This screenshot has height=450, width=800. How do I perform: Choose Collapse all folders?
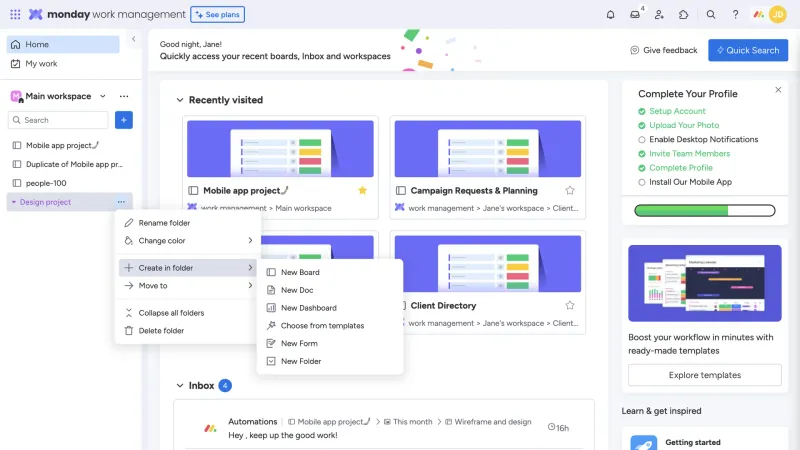point(188,313)
